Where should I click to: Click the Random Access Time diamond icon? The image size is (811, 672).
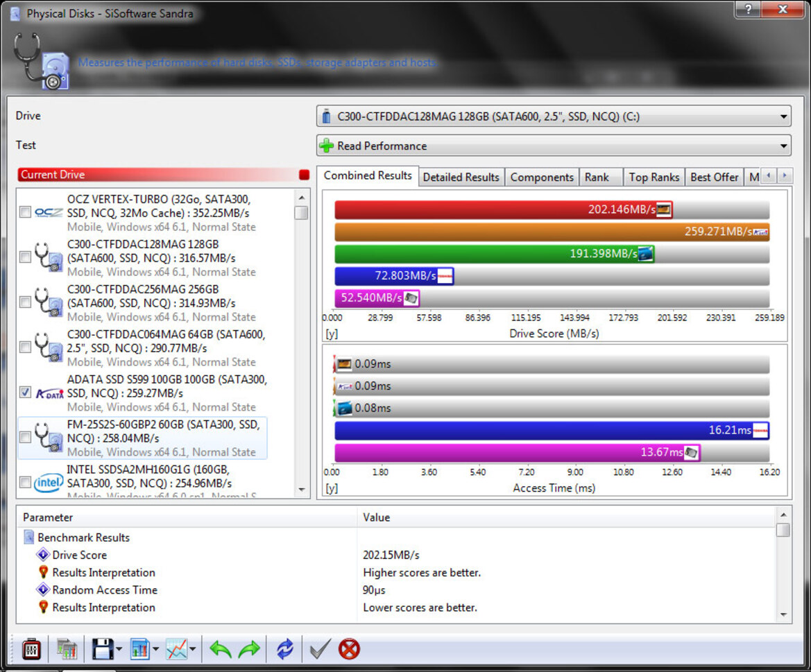pyautogui.click(x=43, y=589)
